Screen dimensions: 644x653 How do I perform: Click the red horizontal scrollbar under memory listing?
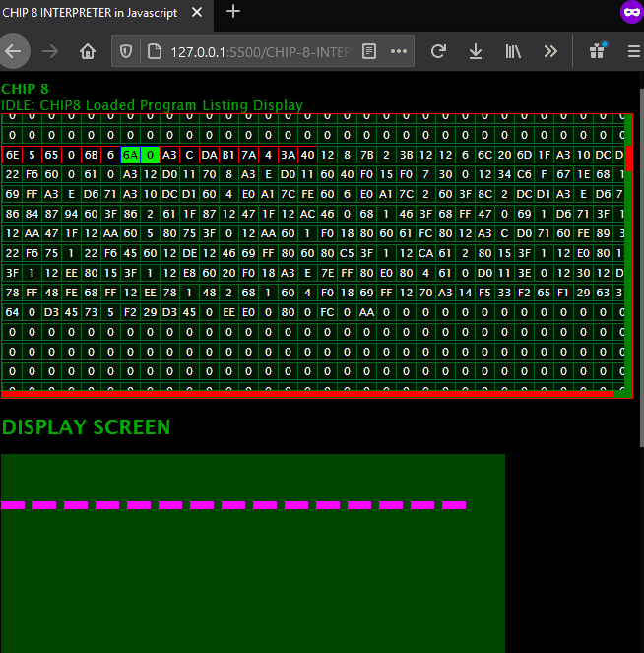[x=307, y=394]
